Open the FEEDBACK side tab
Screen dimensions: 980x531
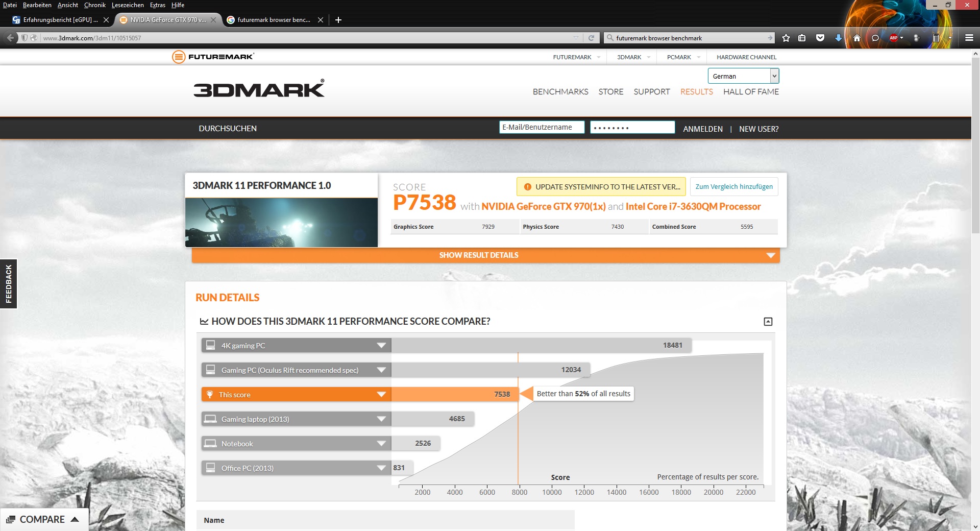click(x=9, y=284)
